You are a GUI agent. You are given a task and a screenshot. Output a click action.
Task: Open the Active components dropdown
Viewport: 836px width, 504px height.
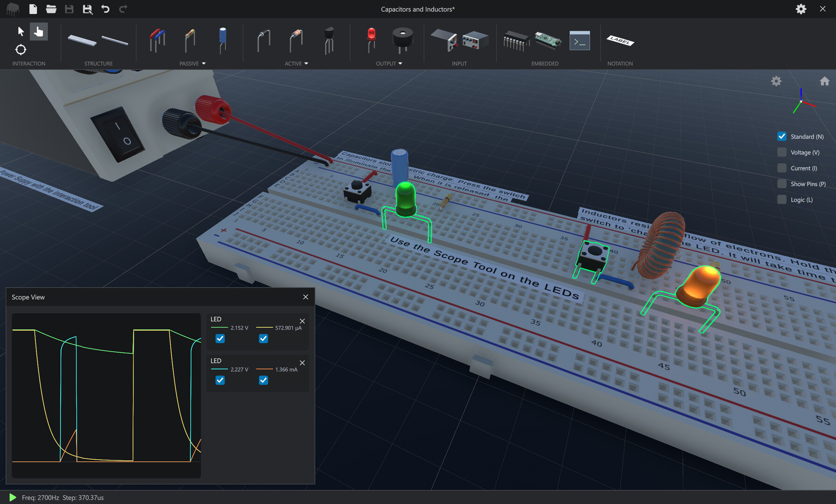[x=307, y=63]
